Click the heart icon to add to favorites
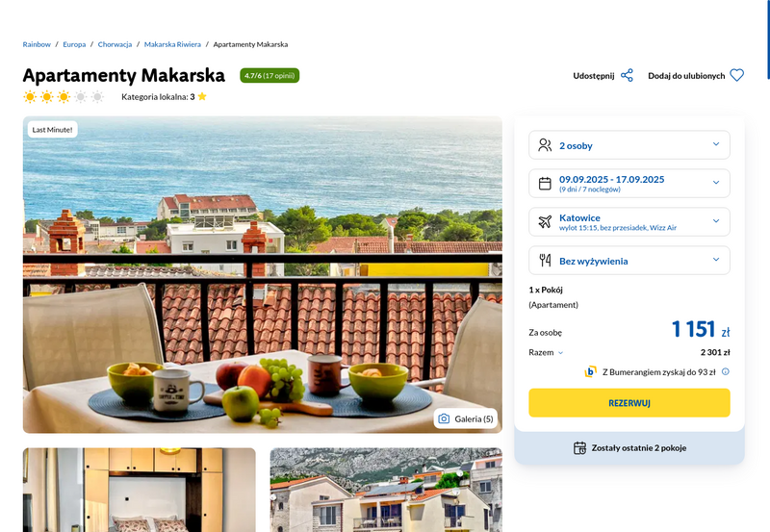770x532 pixels. pos(736,76)
